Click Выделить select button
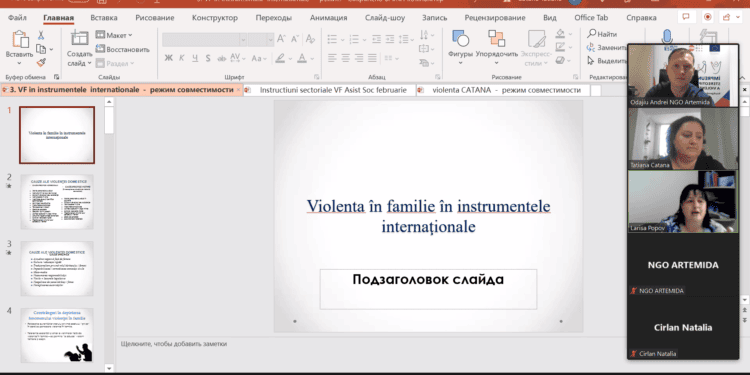This screenshot has height=375, width=750. [607, 61]
